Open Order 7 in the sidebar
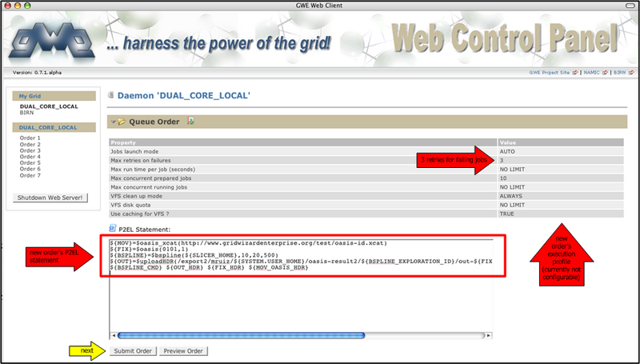This screenshot has width=640, height=364. click(30, 175)
